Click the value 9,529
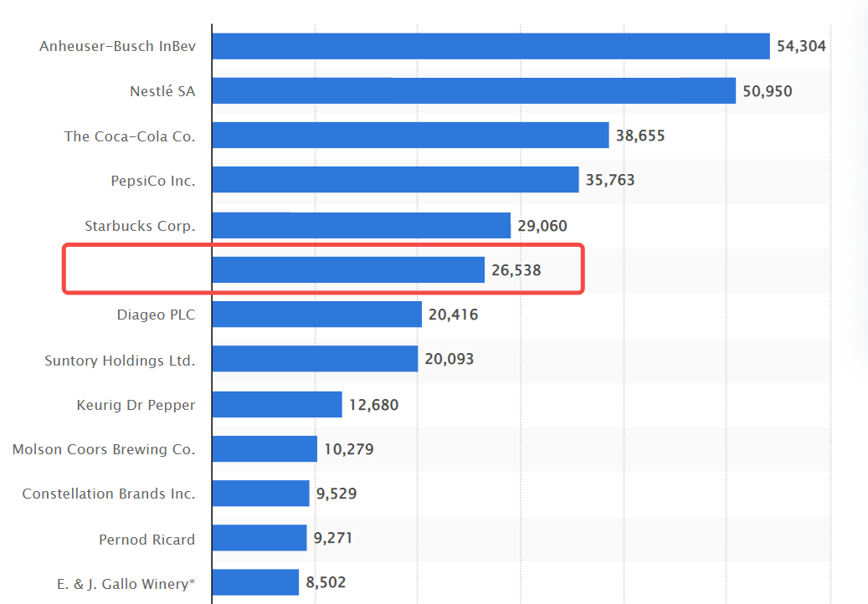 click(336, 494)
